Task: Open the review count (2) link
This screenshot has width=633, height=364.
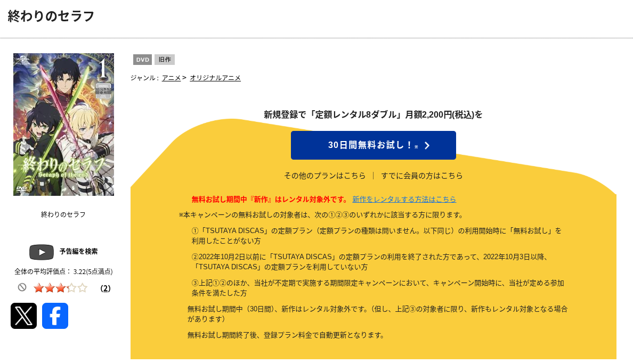Action: 106,288
